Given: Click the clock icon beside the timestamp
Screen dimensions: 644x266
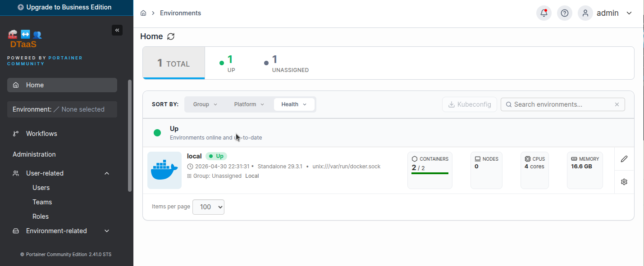Looking at the screenshot, I should [190, 167].
